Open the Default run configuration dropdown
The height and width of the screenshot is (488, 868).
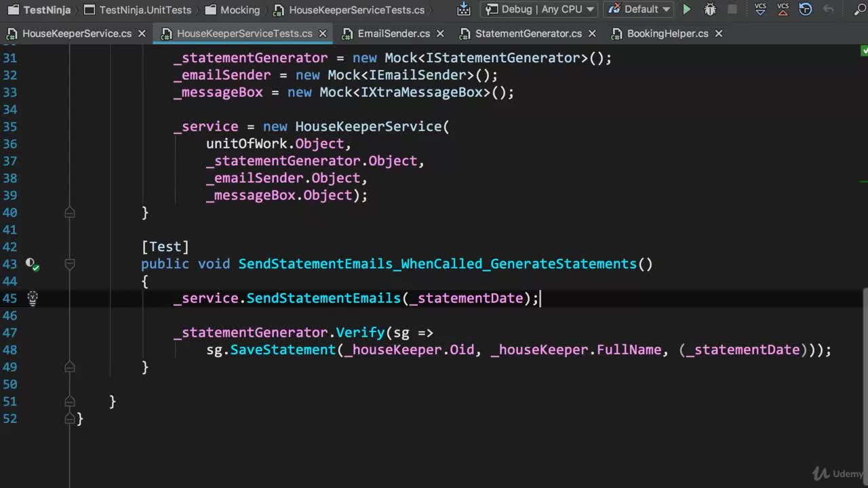[x=638, y=9]
